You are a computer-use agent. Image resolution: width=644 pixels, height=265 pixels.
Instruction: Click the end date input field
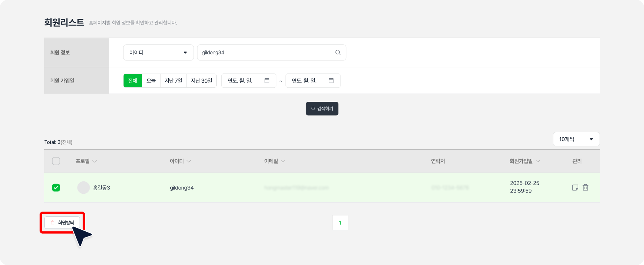tap(313, 81)
